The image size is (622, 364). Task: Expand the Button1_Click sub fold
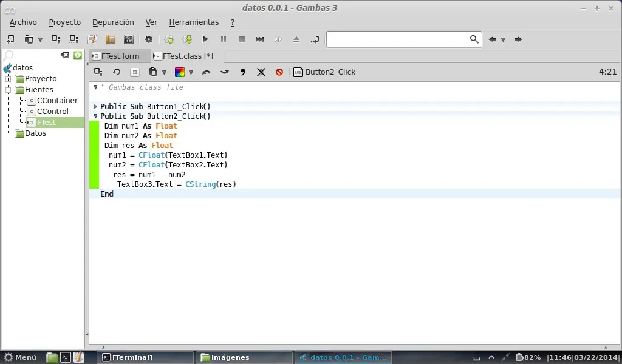point(95,107)
